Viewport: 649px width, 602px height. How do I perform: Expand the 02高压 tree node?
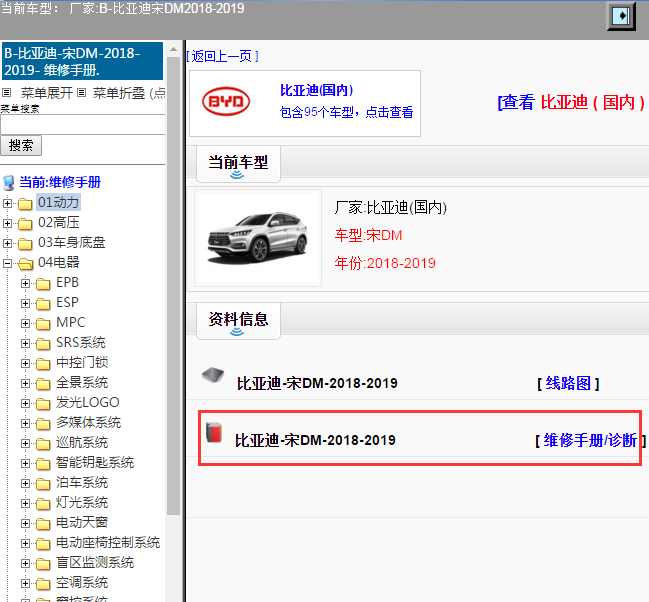coord(7,223)
